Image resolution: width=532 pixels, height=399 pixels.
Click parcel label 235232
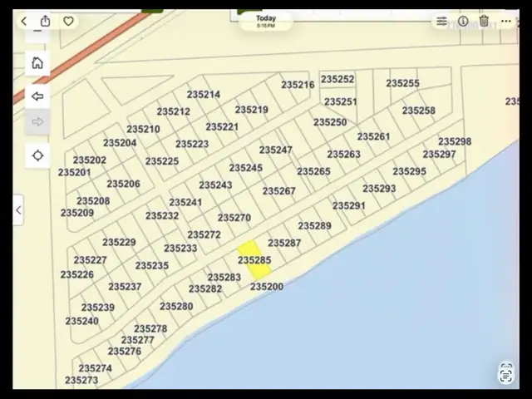[x=162, y=216]
